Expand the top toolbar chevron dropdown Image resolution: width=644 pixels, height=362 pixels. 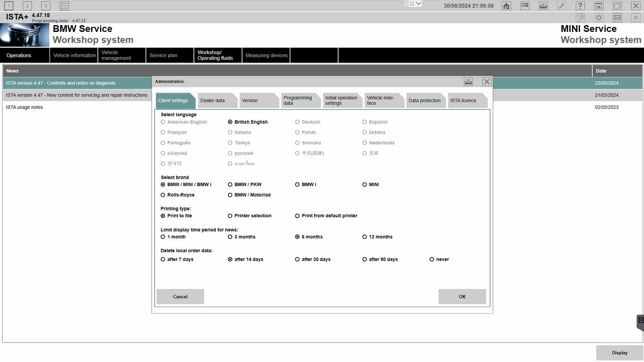tap(419, 4)
